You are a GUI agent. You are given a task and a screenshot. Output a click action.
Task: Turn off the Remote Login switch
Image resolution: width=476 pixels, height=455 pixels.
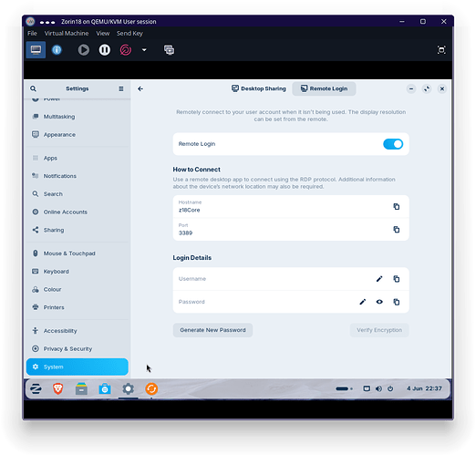[x=393, y=144]
